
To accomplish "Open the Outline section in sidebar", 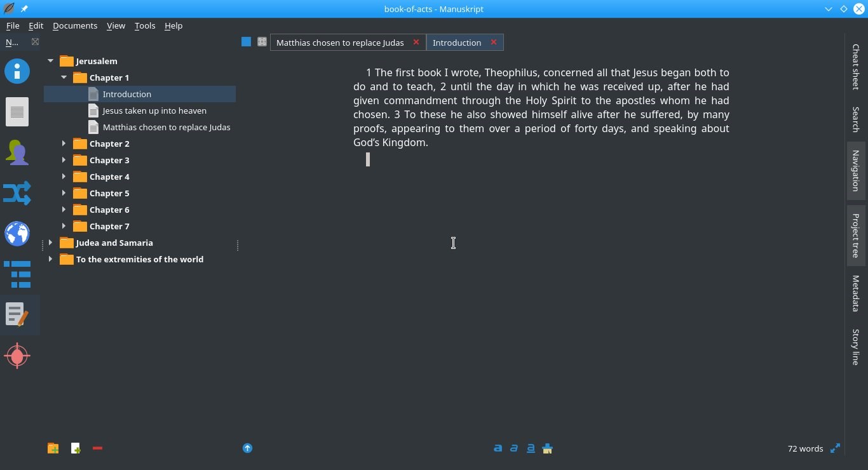I will pos(17,274).
